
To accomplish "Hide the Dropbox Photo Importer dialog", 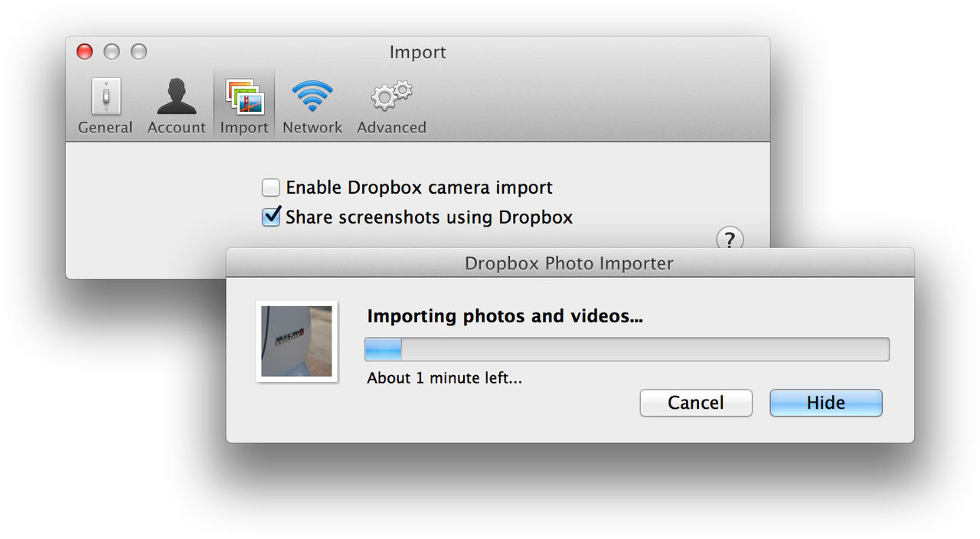I will pos(825,403).
